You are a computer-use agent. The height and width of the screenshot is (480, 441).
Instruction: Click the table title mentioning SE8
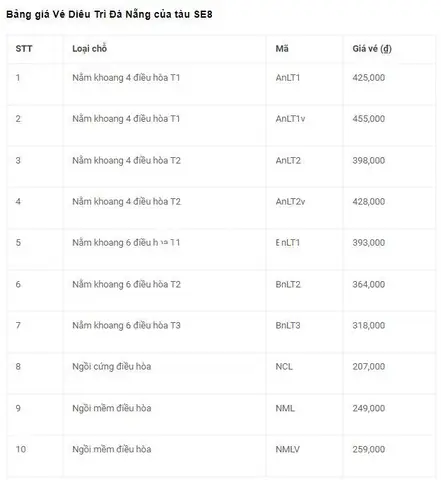pos(109,14)
